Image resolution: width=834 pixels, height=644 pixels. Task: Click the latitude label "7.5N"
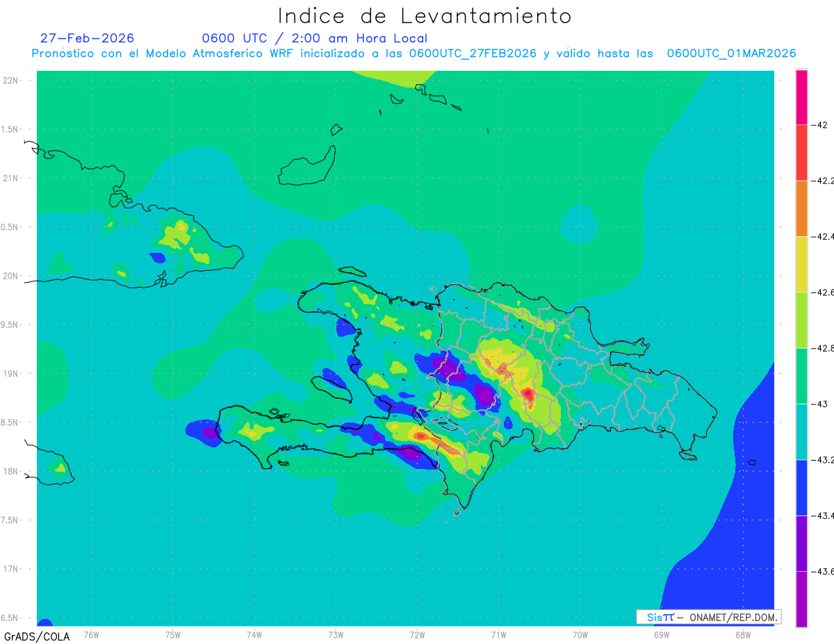(x=10, y=520)
